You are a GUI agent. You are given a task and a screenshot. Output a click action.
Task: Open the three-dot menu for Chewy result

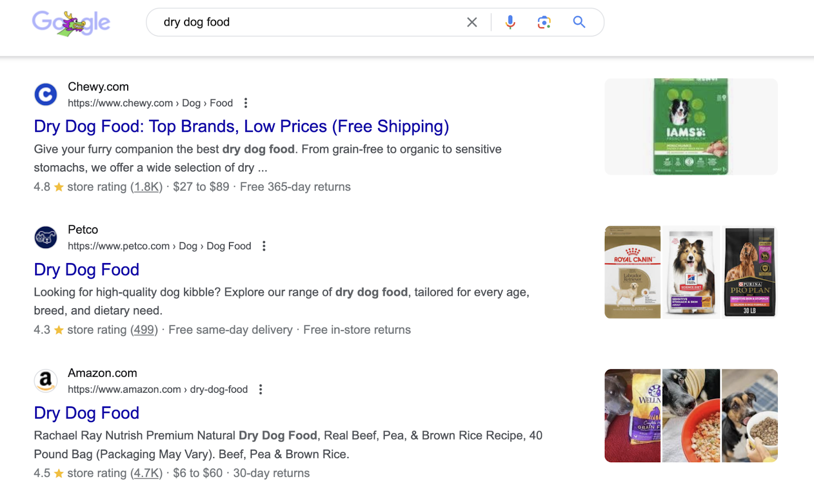(246, 103)
